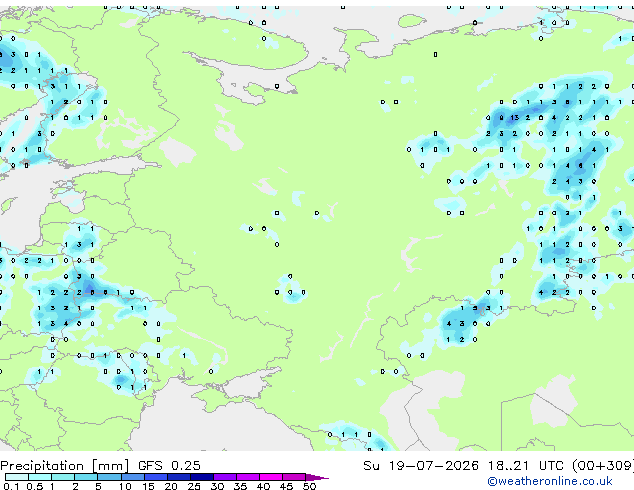The width and height of the screenshot is (634, 490).
Task: Click the '18..21 UTC' time label
Action: [x=525, y=466]
